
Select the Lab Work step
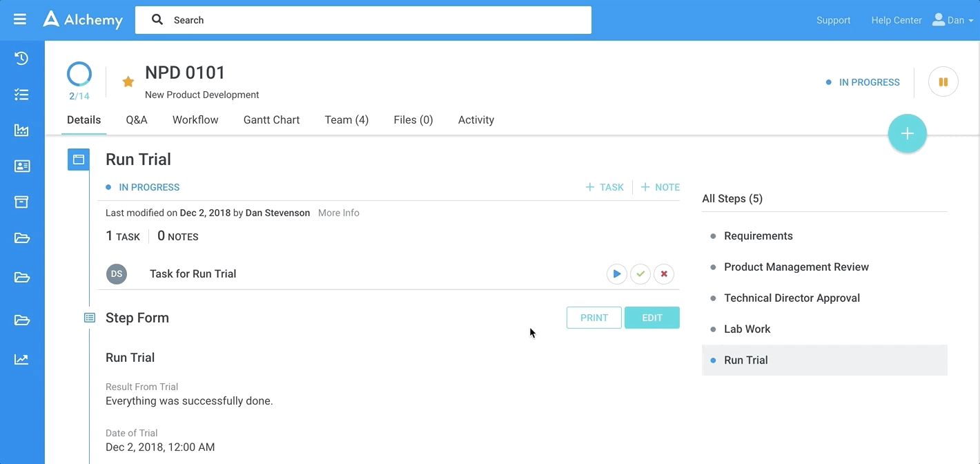pos(747,329)
